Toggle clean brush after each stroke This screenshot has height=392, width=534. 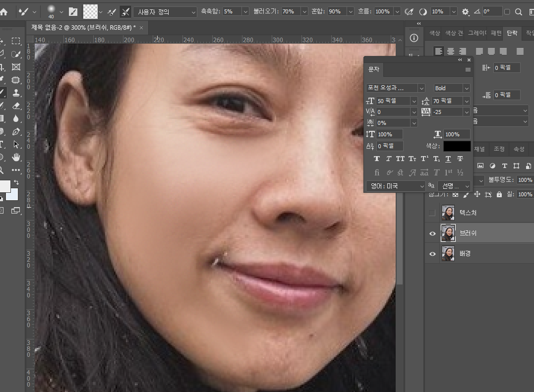[x=125, y=12]
